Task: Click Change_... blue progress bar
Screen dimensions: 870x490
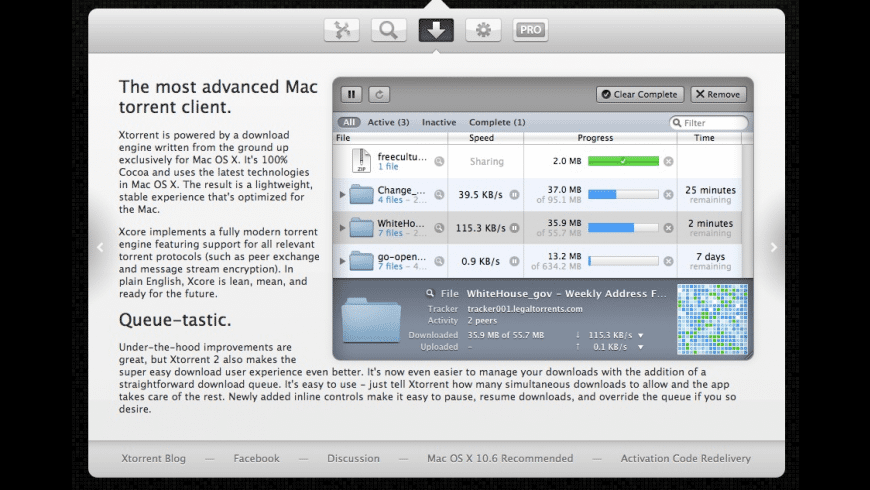Action: tap(623, 194)
